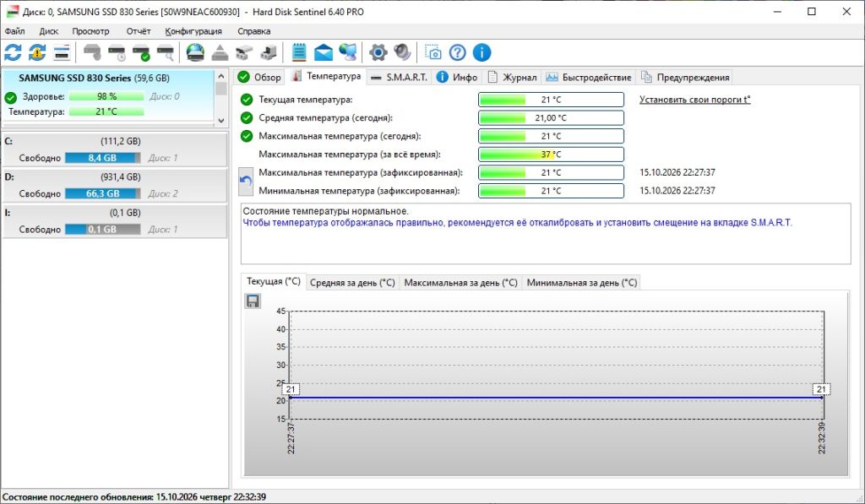Select the I: partition entry

115,221
